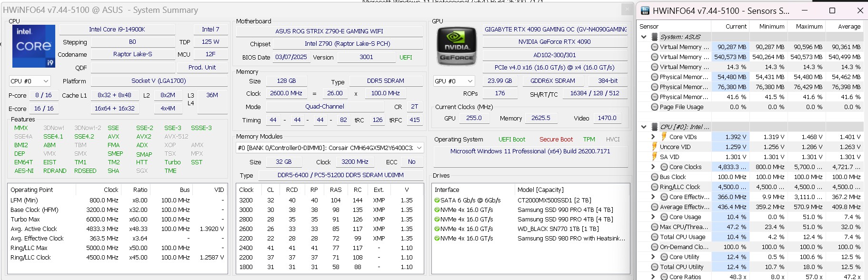Click the UEFI Boot label
Viewport: 868px width, 280px height.
[x=512, y=140]
